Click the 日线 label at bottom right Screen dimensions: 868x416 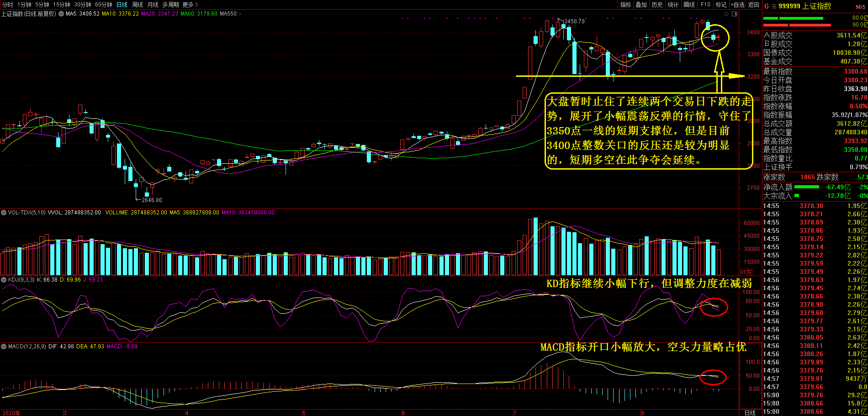pos(750,413)
